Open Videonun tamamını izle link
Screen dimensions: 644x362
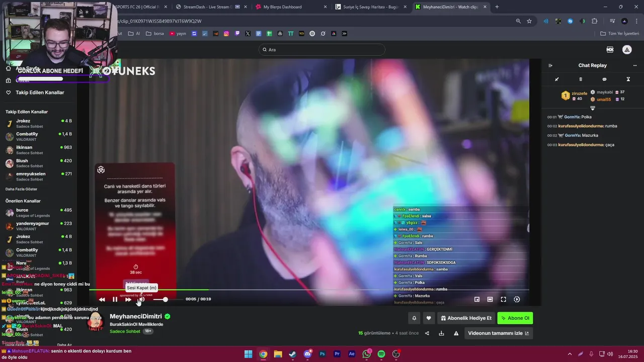[x=499, y=333]
